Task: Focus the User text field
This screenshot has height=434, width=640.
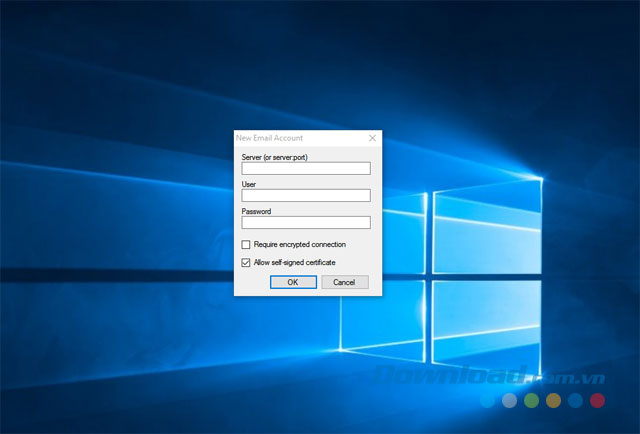Action: (306, 195)
